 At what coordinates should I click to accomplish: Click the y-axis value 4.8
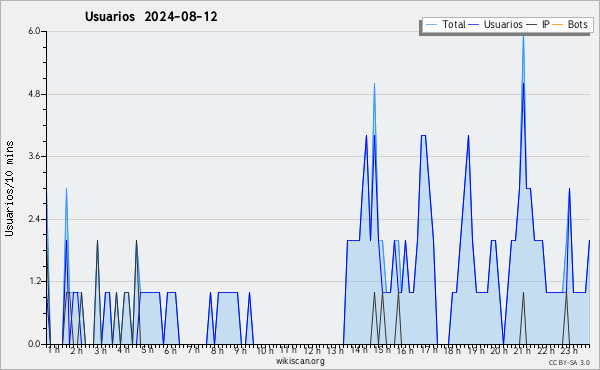(x=34, y=94)
